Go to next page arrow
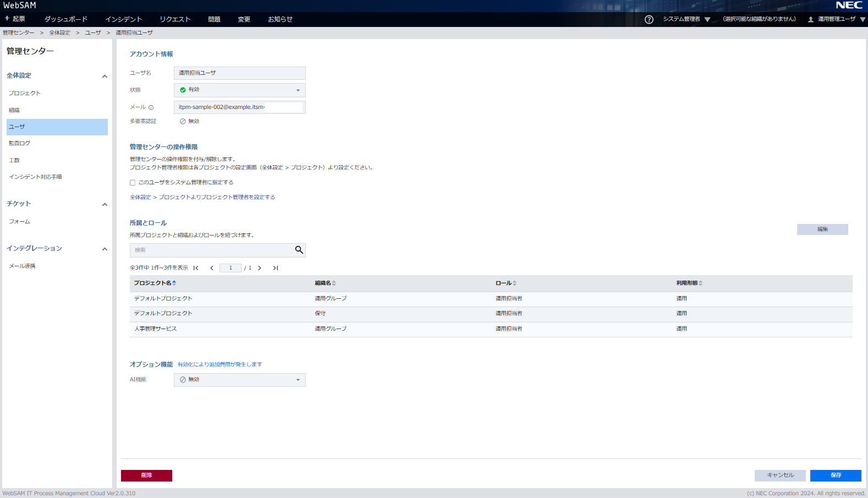Screen dimensions: 868x498 pos(260,268)
